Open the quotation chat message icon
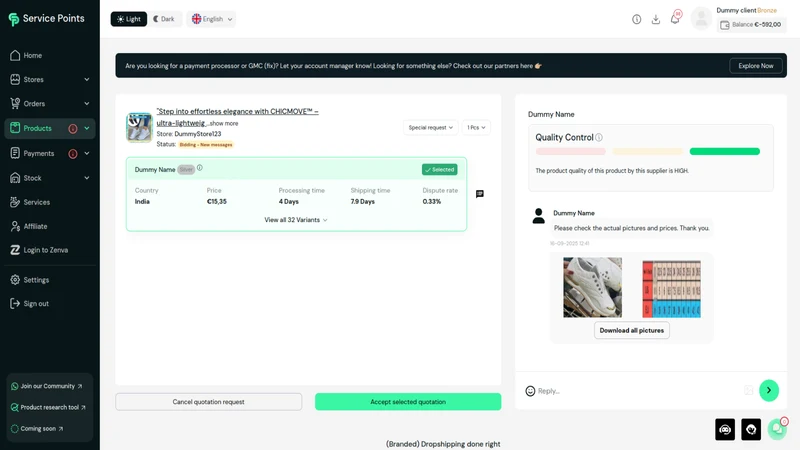Image resolution: width=800 pixels, height=450 pixels. (480, 194)
